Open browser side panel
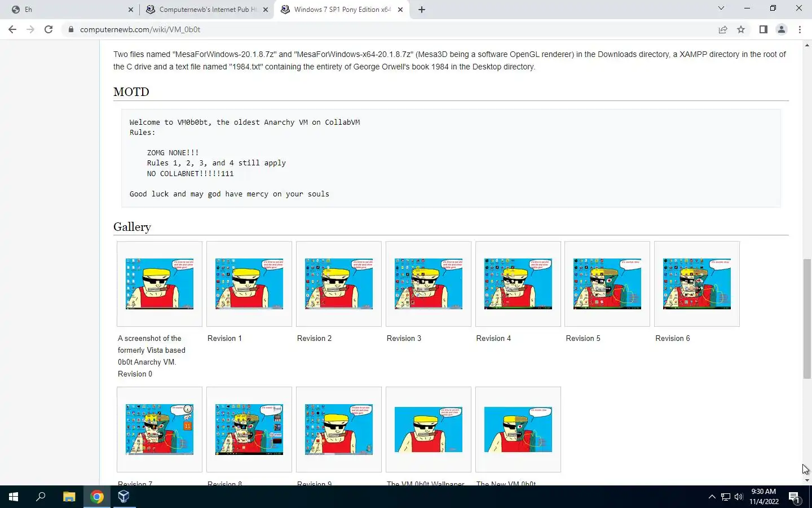 (764, 29)
